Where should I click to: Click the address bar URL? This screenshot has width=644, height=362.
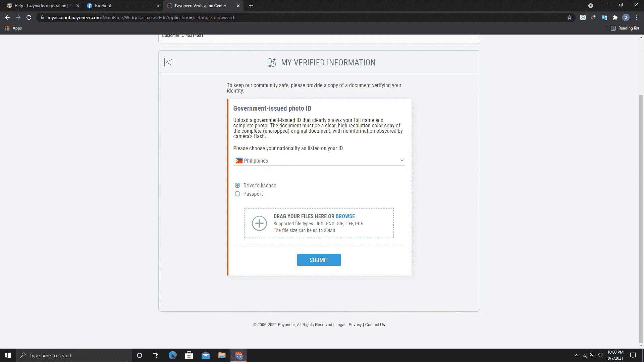141,17
